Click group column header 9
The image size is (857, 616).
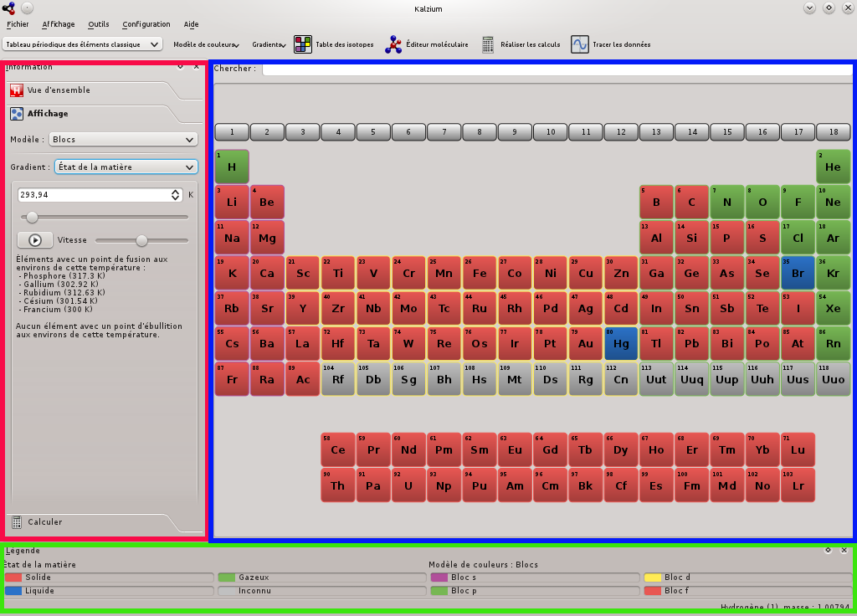pos(515,131)
